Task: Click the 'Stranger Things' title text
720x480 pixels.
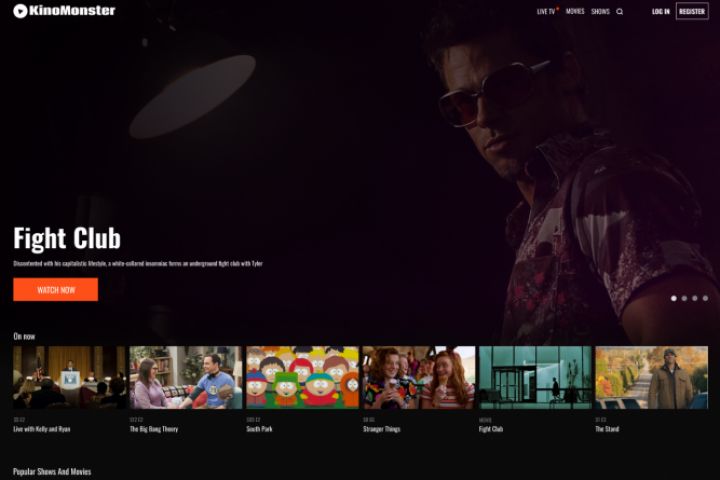Action: click(382, 429)
